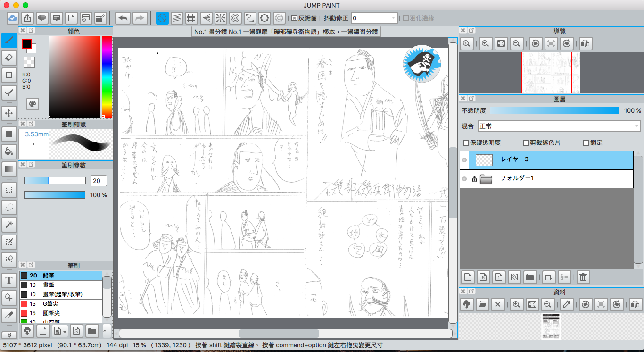Open the snap settings gear
This screenshot has width=644, height=352.
pos(279,18)
